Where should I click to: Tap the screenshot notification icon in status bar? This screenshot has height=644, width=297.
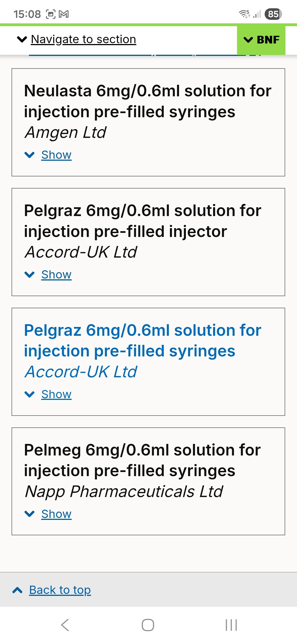(x=51, y=14)
